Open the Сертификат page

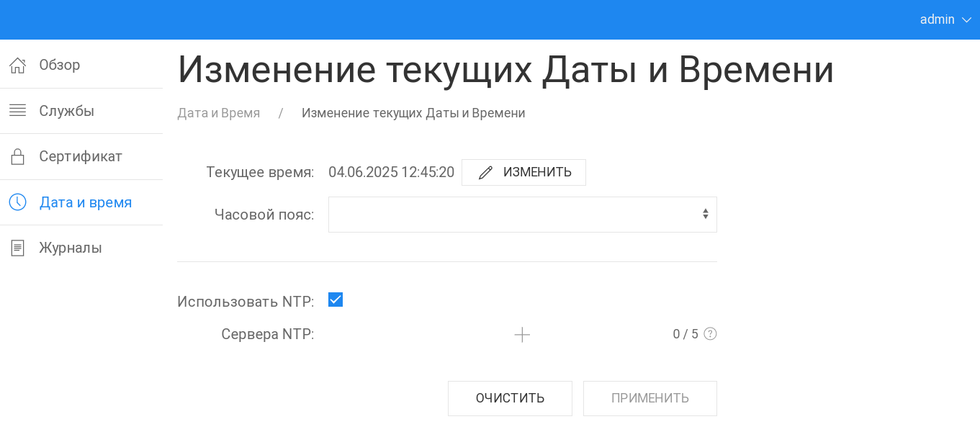[x=81, y=156]
